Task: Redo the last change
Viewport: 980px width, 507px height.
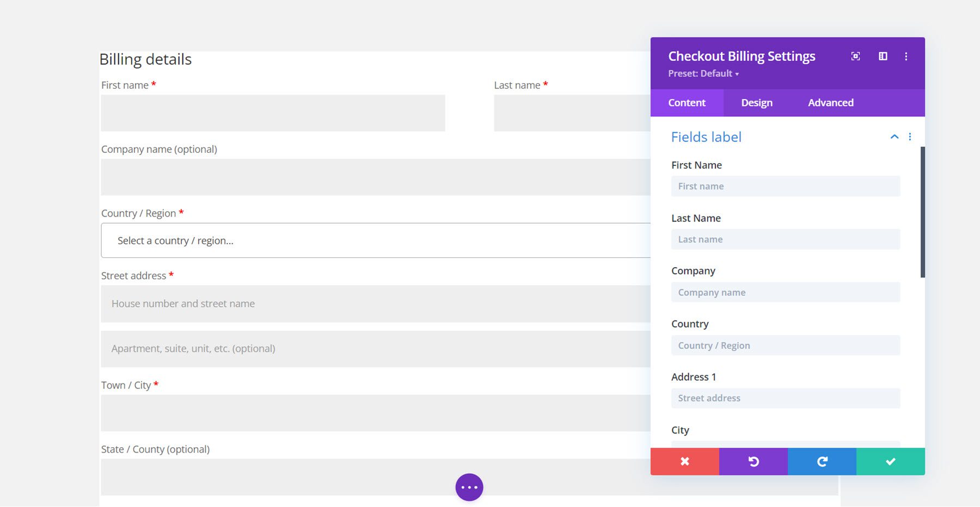Action: pyautogui.click(x=822, y=461)
